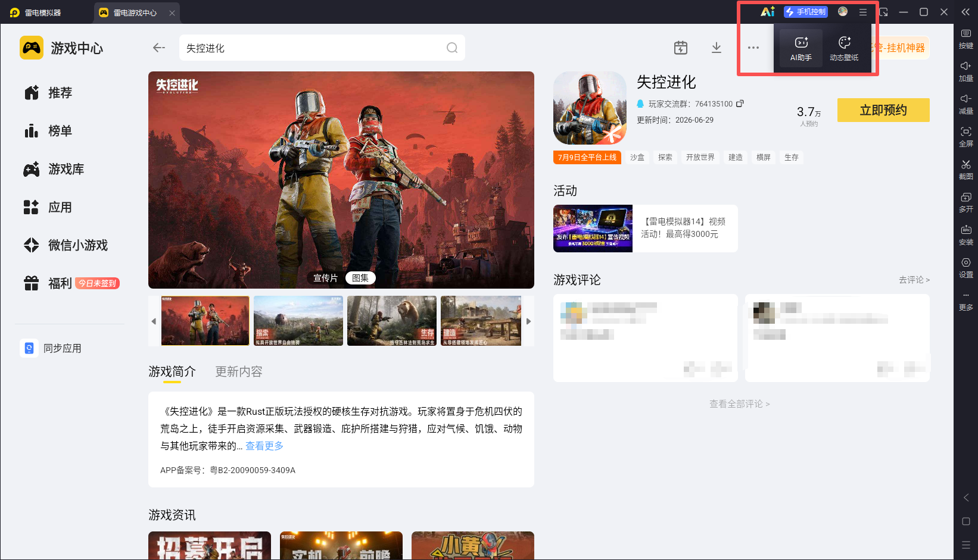
Task: Switch to 图集 gallery view
Action: [360, 278]
